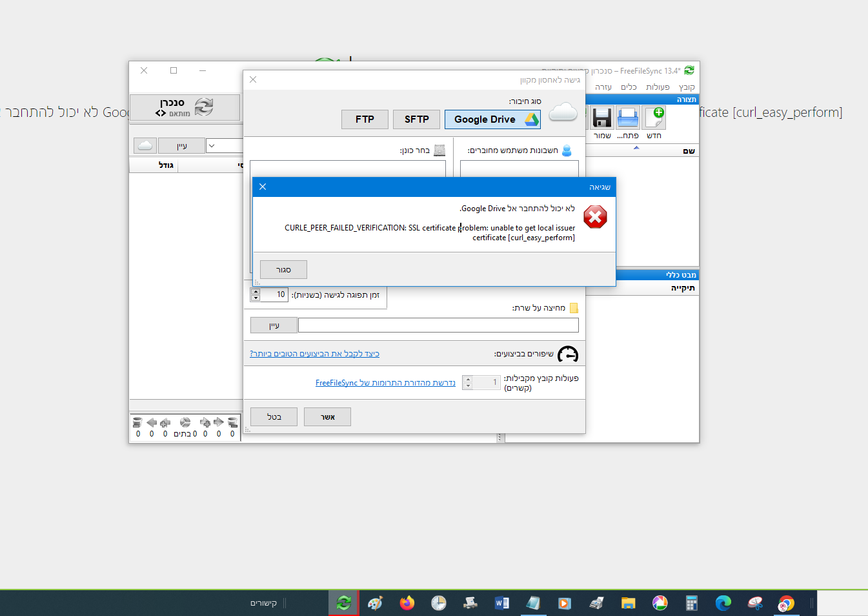The height and width of the screenshot is (616, 868).
Task: Open Google Chrome from the taskbar
Action: click(x=786, y=603)
